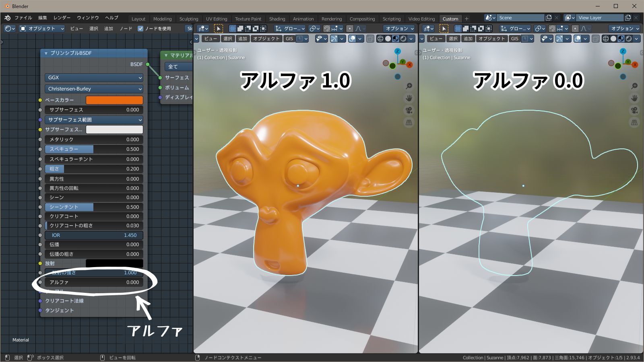Toggle snap magnet in right viewport
This screenshot has height=362, width=644.
coord(552,29)
